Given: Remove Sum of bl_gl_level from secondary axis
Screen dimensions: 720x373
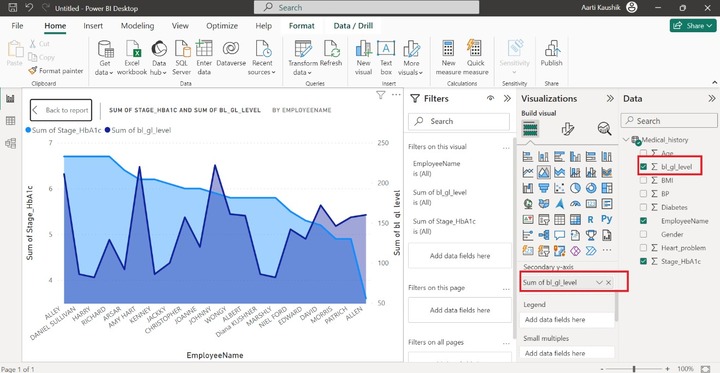Looking at the screenshot, I should [x=608, y=283].
